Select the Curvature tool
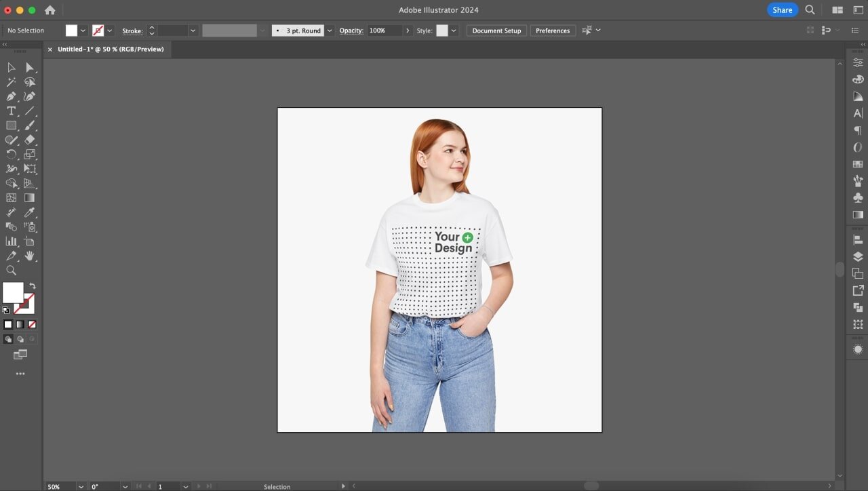This screenshot has height=491, width=868. (x=30, y=96)
